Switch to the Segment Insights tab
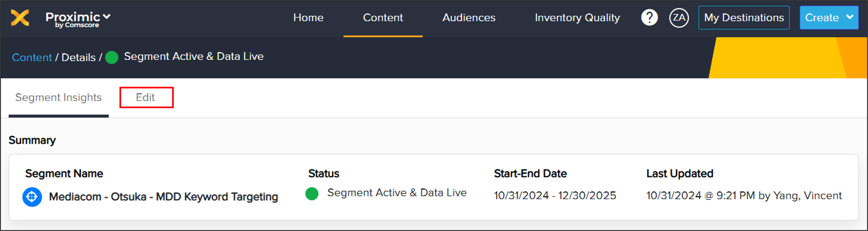 58,97
